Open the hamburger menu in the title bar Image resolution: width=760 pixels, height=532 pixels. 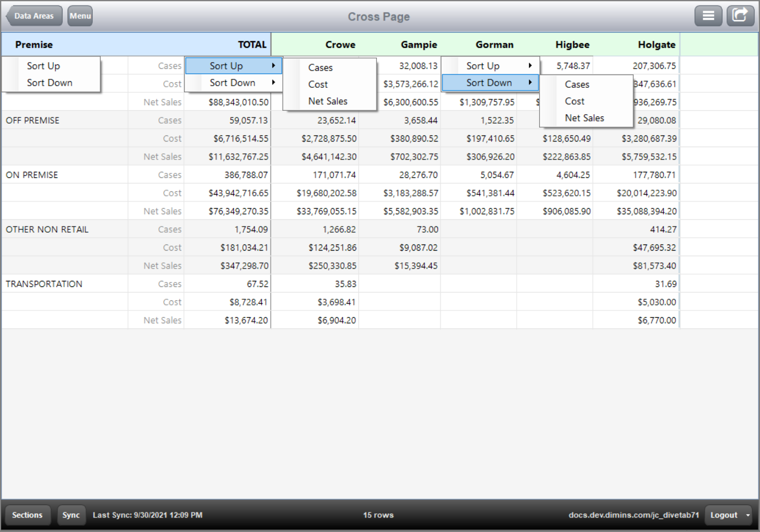[x=708, y=15]
